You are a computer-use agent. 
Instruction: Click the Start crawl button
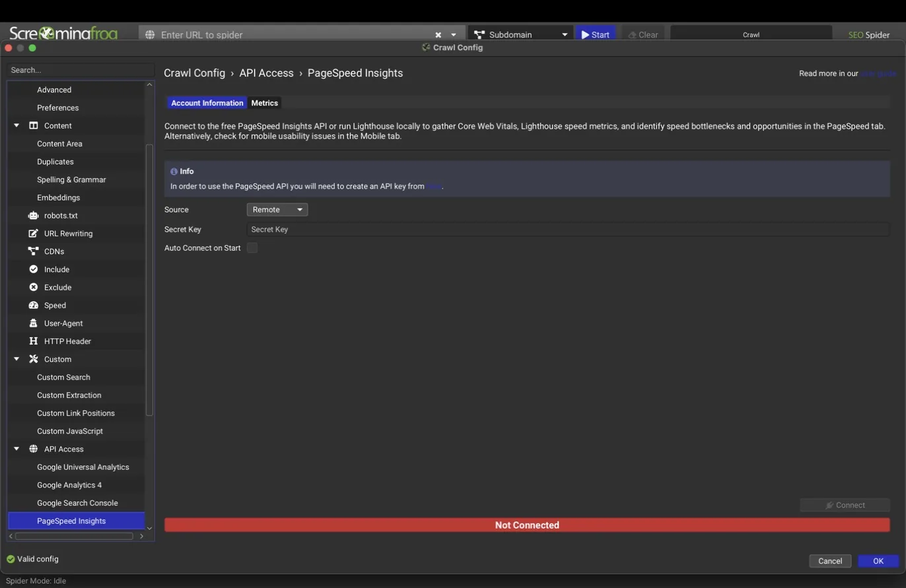pyautogui.click(x=596, y=34)
